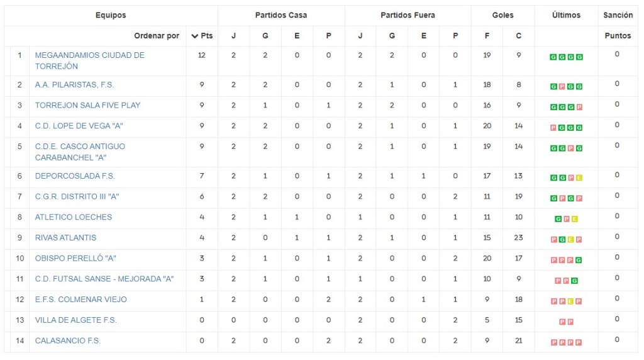Image resolution: width=644 pixels, height=360 pixels.
Task: Click the first red P badge for C.D. Lope de Vega
Action: click(553, 128)
